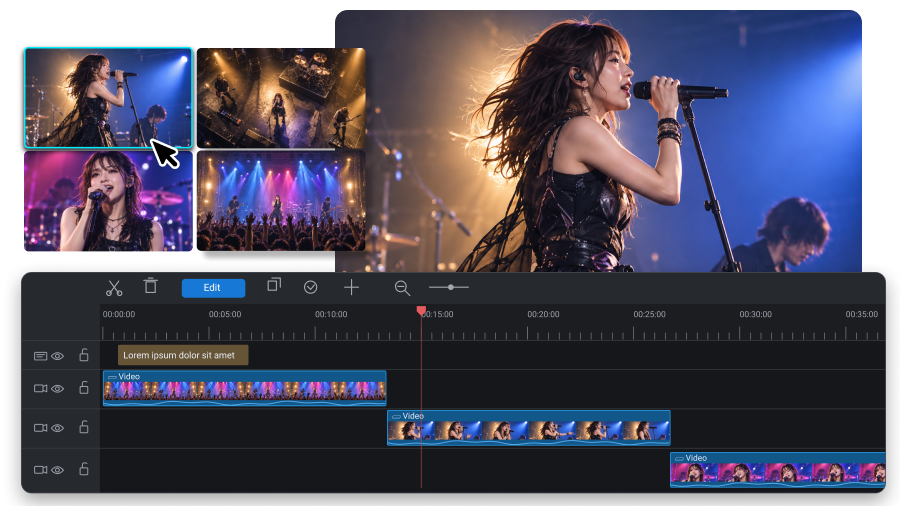This screenshot has width=900, height=506.
Task: Toggle lock on first video track
Action: click(84, 387)
